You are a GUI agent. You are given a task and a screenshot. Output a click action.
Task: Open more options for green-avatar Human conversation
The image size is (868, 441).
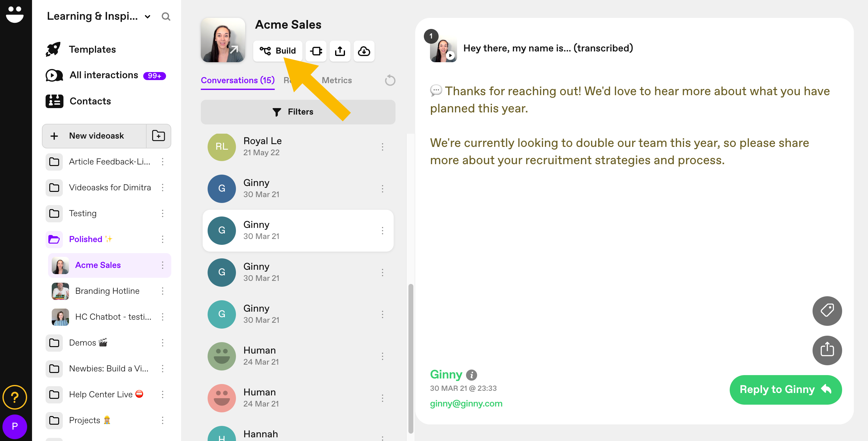click(383, 356)
